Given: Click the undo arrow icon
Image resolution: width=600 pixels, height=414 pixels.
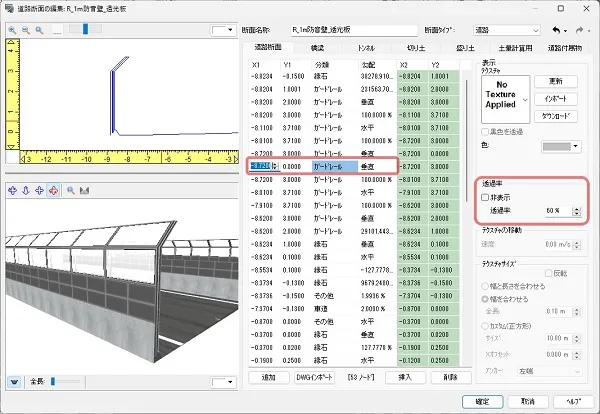Looking at the screenshot, I should (556, 30).
